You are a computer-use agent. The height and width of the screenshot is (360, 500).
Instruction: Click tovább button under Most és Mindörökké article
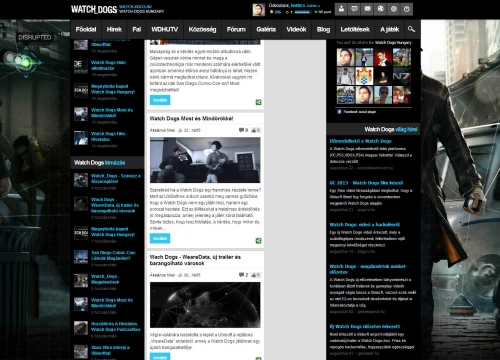[160, 238]
